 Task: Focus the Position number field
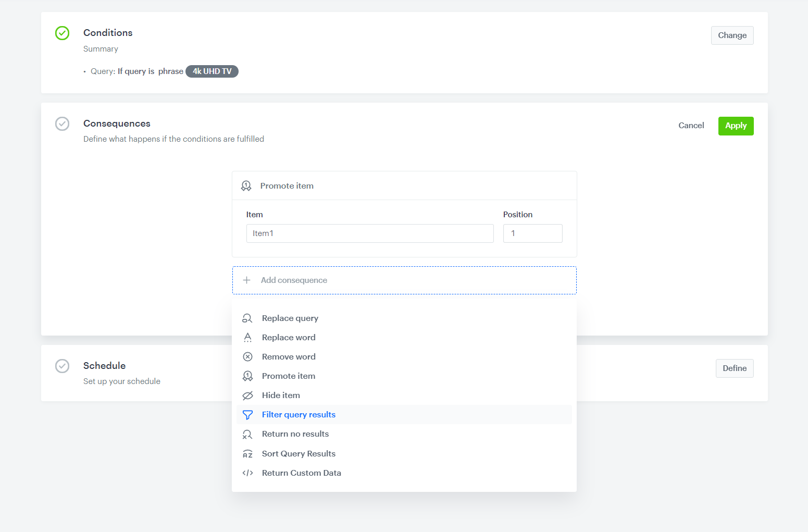tap(532, 233)
